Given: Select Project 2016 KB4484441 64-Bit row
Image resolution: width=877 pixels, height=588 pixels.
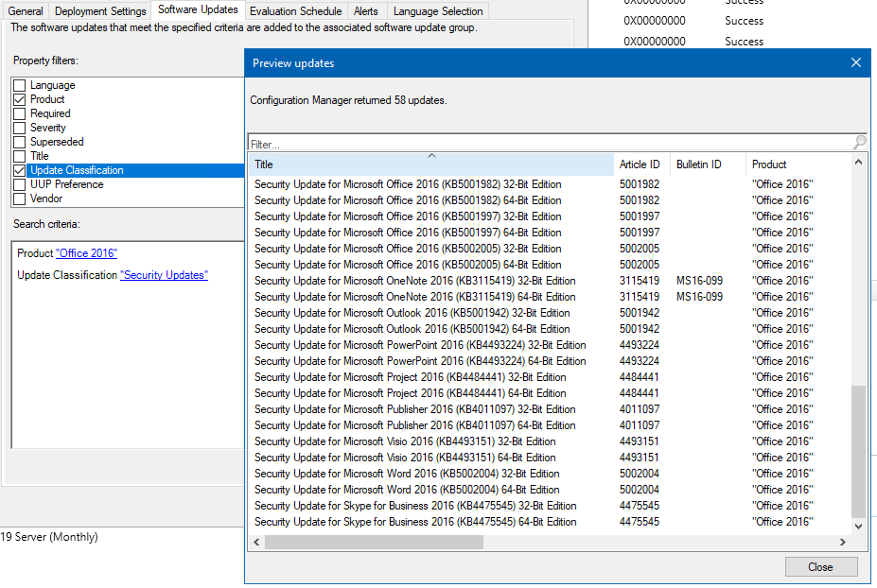Looking at the screenshot, I should [550, 393].
